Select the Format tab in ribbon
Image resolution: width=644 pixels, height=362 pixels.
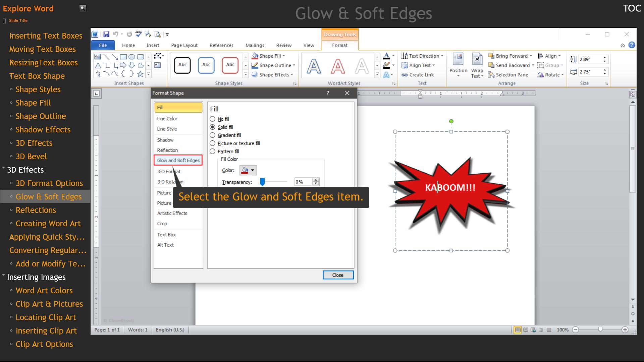338,45
